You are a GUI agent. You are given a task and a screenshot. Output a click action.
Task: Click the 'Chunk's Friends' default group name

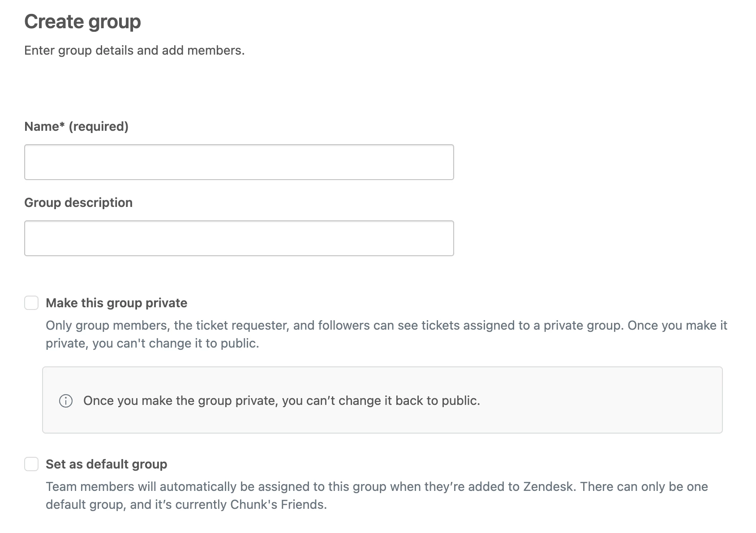(x=278, y=505)
